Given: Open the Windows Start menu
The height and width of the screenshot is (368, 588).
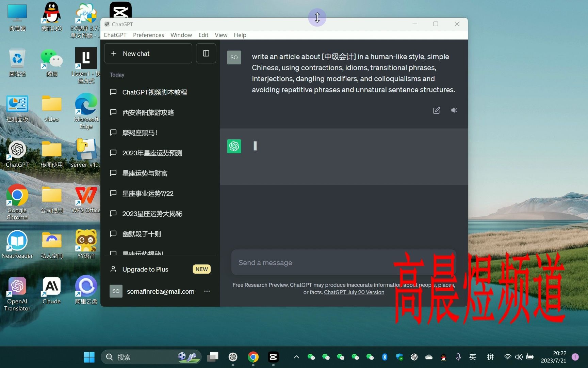Looking at the screenshot, I should (89, 357).
